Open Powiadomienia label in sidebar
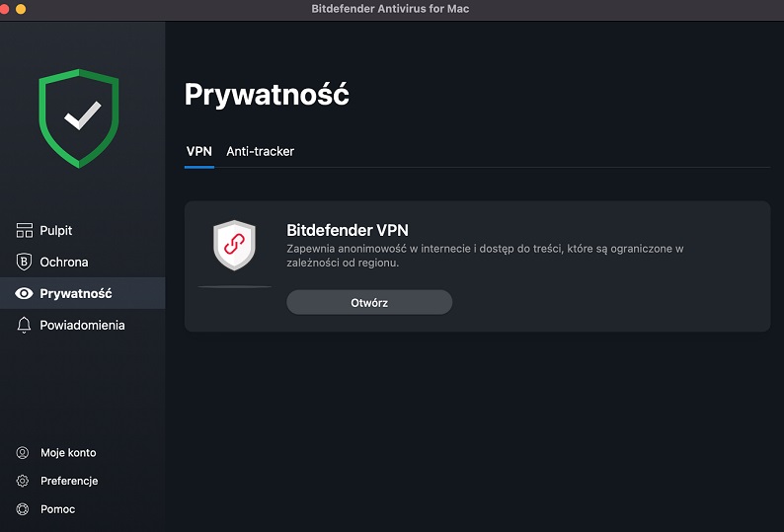Screen dimensions: 784x532 (x=83, y=325)
